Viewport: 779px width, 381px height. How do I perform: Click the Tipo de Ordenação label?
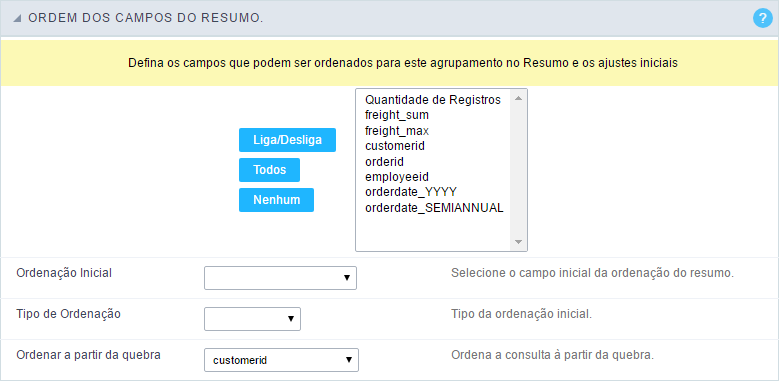coord(69,314)
